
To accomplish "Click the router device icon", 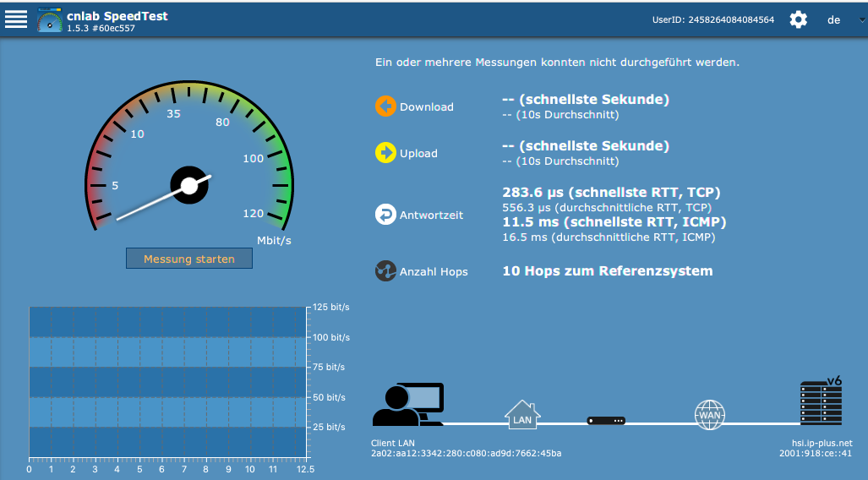I will pos(606,420).
